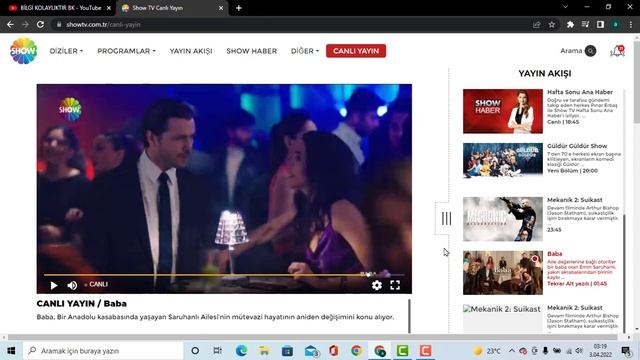
Task: Go back in the browser
Action: point(10,24)
